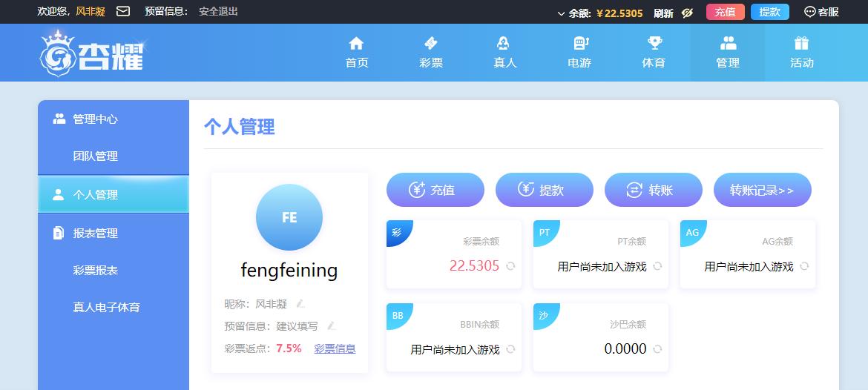Viewport: 868px width, 390px height.
Task: Refresh BBIN余额 balance icon
Action: [x=510, y=349]
